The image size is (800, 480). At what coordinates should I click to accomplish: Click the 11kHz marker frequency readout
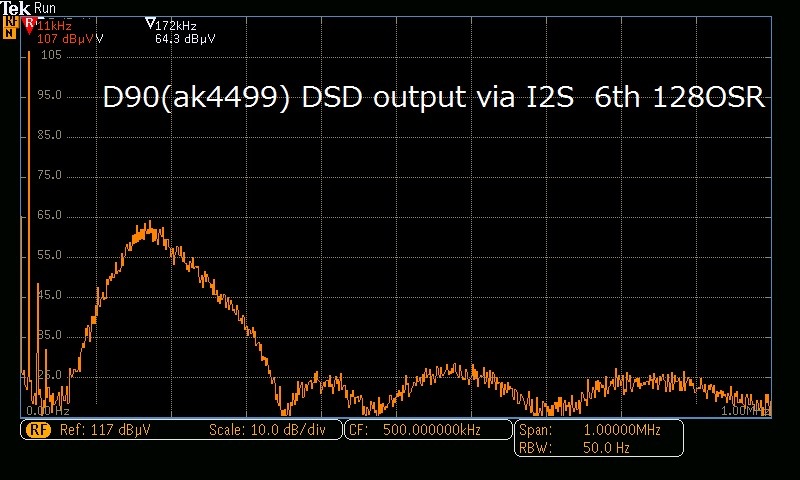[x=54, y=26]
